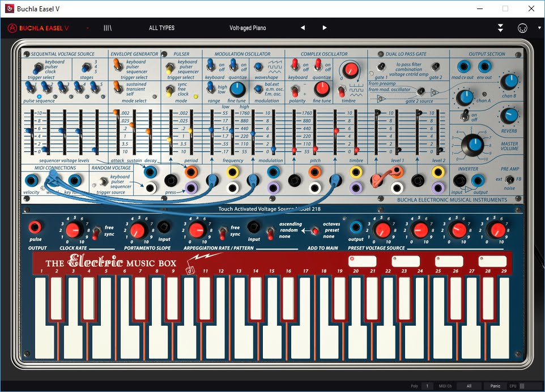The width and height of the screenshot is (545, 392).
Task: Toggle complex oscillator keyboard on/off switch
Action: point(295,65)
